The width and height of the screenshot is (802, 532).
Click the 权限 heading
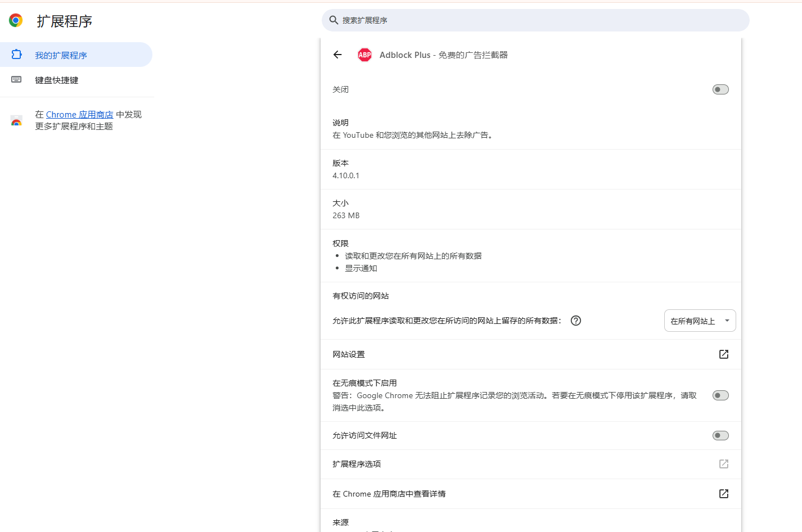pyautogui.click(x=341, y=244)
